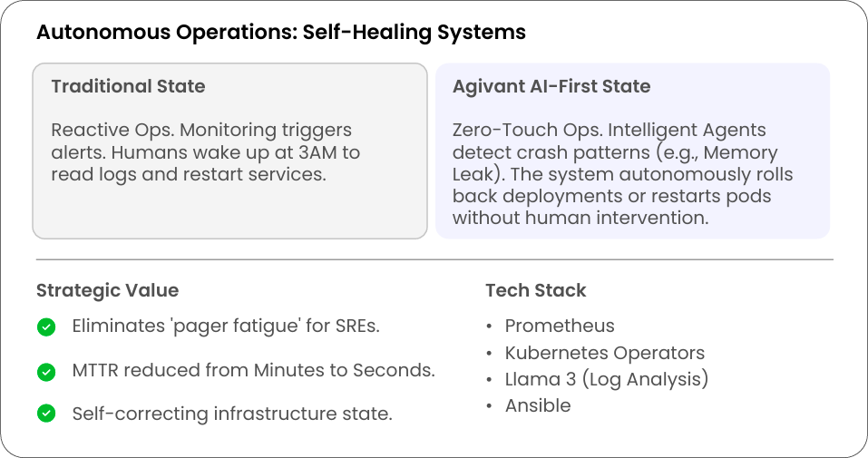Click the bullet point before Ansible

(490, 406)
